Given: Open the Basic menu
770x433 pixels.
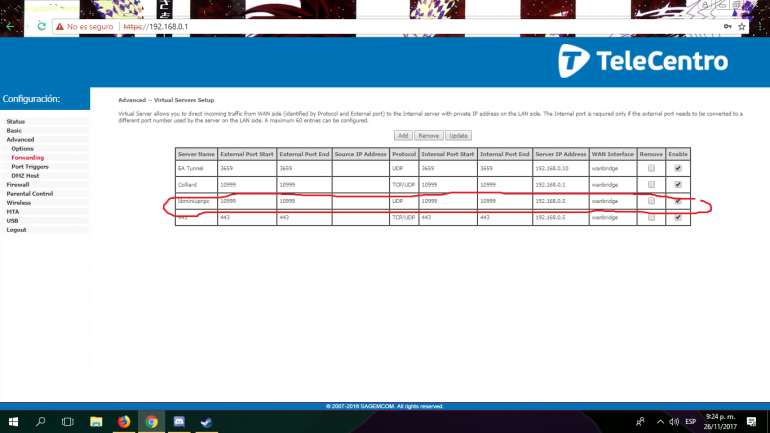Looking at the screenshot, I should tap(14, 131).
